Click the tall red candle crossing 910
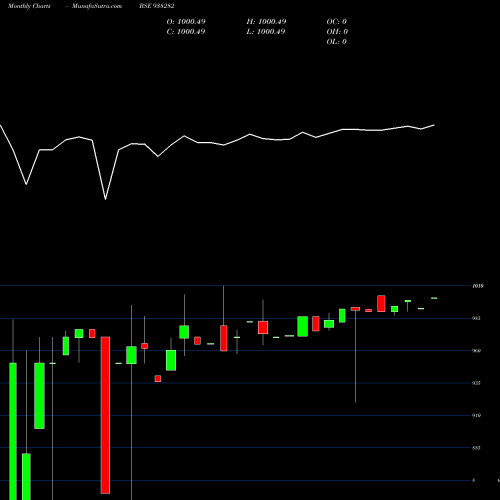500x500 pixels. (x=105, y=415)
